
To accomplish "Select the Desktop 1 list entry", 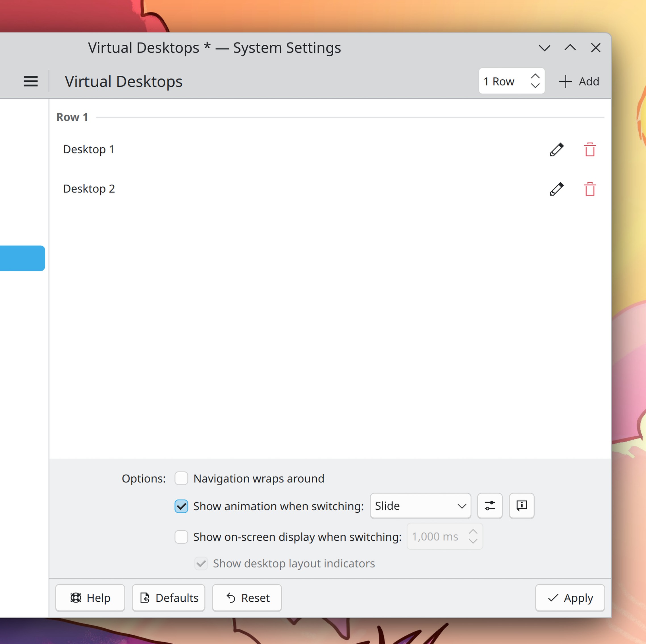I will point(89,149).
